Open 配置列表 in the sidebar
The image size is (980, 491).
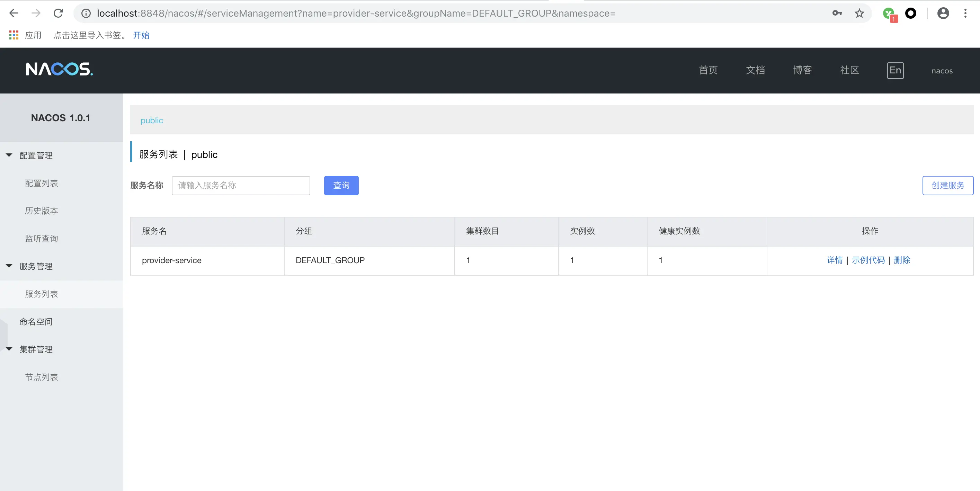point(42,183)
